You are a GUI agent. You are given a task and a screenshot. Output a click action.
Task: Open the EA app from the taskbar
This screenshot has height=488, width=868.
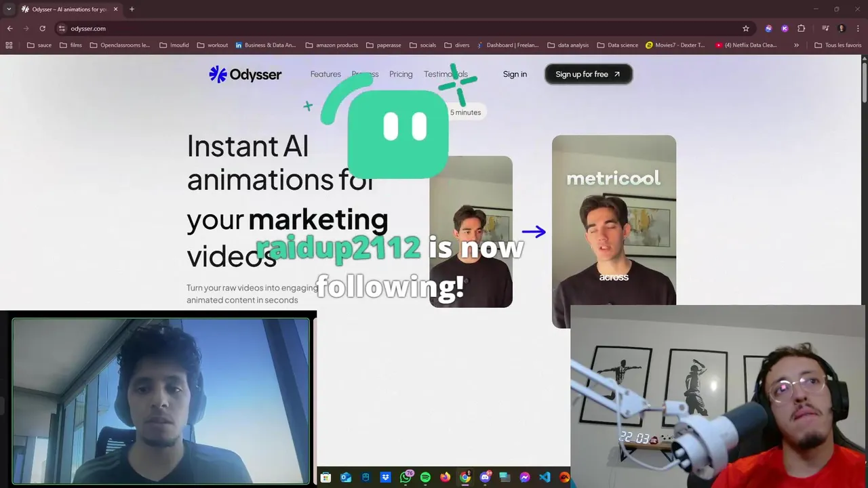pyautogui.click(x=564, y=477)
